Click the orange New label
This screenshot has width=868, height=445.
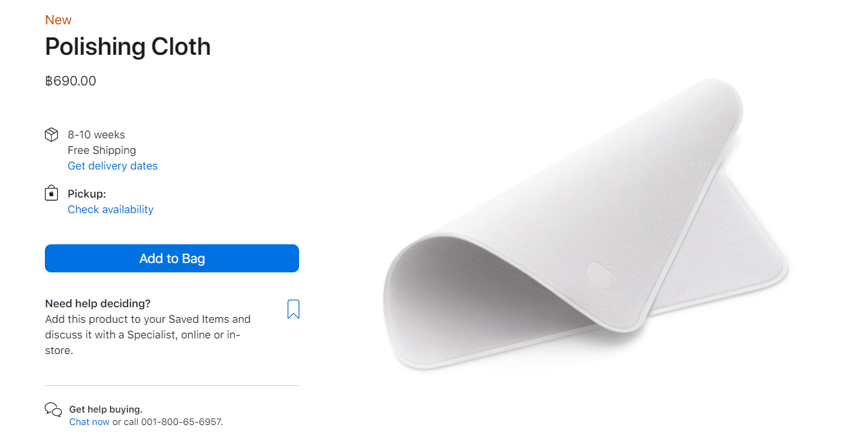[x=58, y=20]
